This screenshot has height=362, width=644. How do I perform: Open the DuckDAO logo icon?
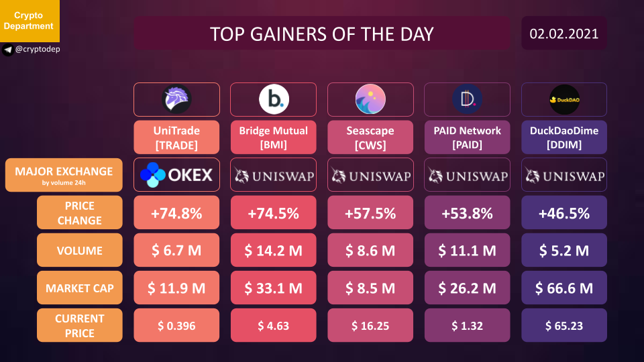point(564,99)
